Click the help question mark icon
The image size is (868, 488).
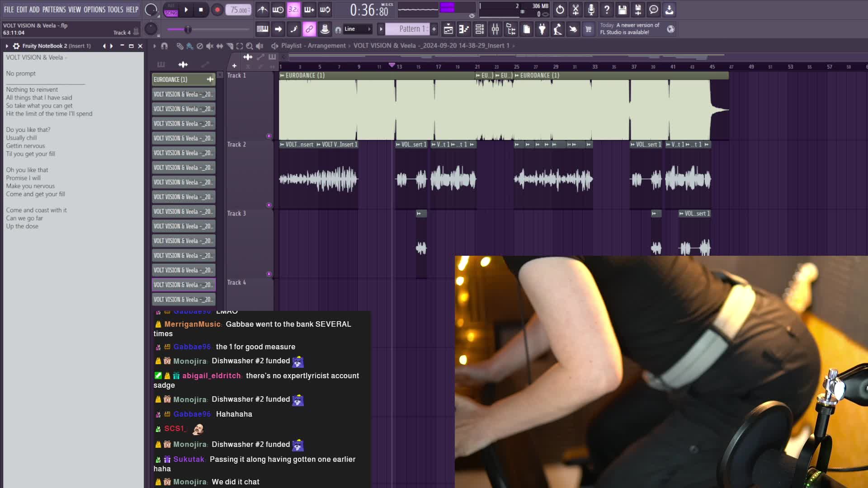point(607,9)
